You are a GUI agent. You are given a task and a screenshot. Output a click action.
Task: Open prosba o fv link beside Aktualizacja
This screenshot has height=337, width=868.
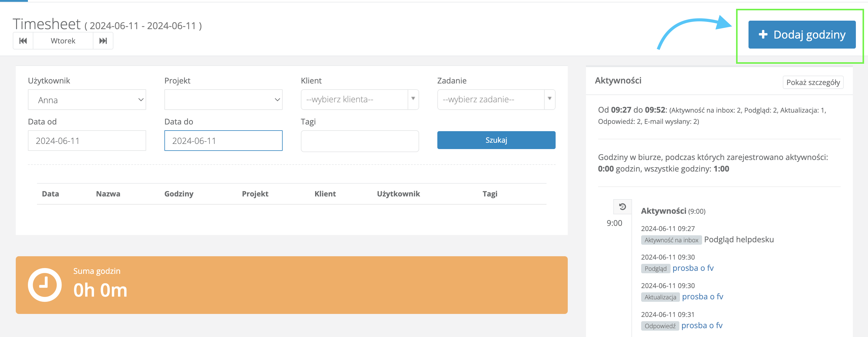pyautogui.click(x=702, y=297)
